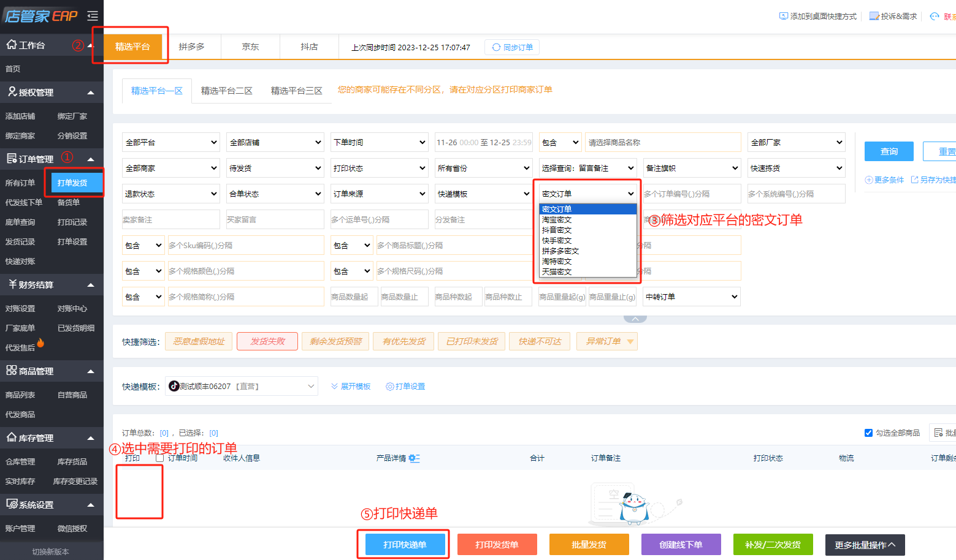Click the green 补发/二次发货 button
This screenshot has width=956, height=560.
773,545
